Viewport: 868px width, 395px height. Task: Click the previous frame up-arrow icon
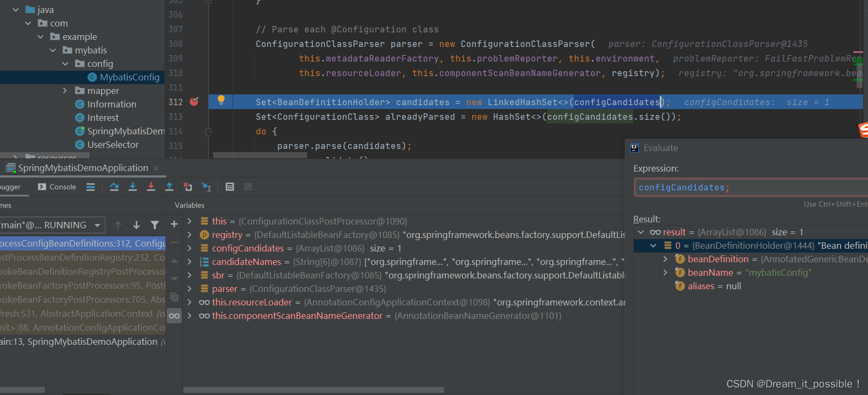(118, 225)
